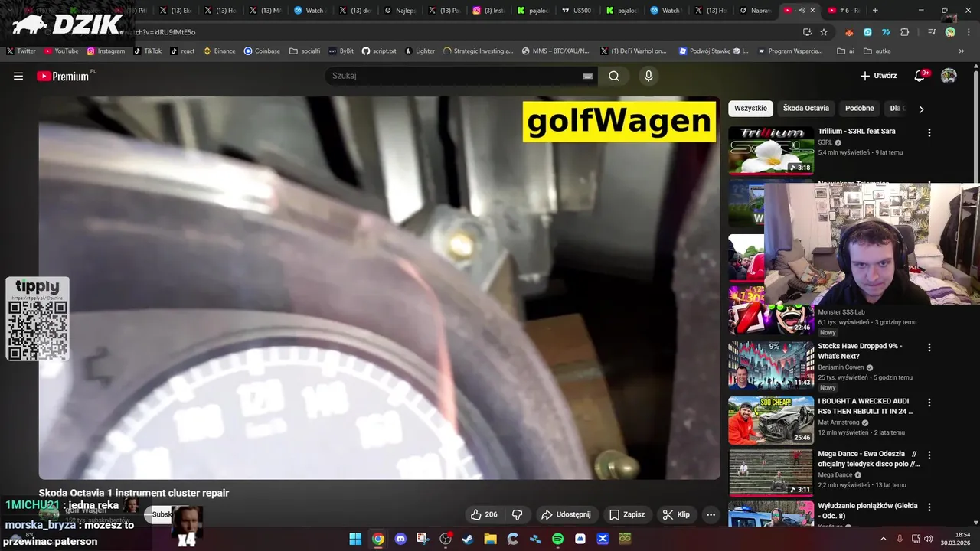Click the Udostępnij share button
Image resolution: width=980 pixels, height=551 pixels.
[x=566, y=514]
